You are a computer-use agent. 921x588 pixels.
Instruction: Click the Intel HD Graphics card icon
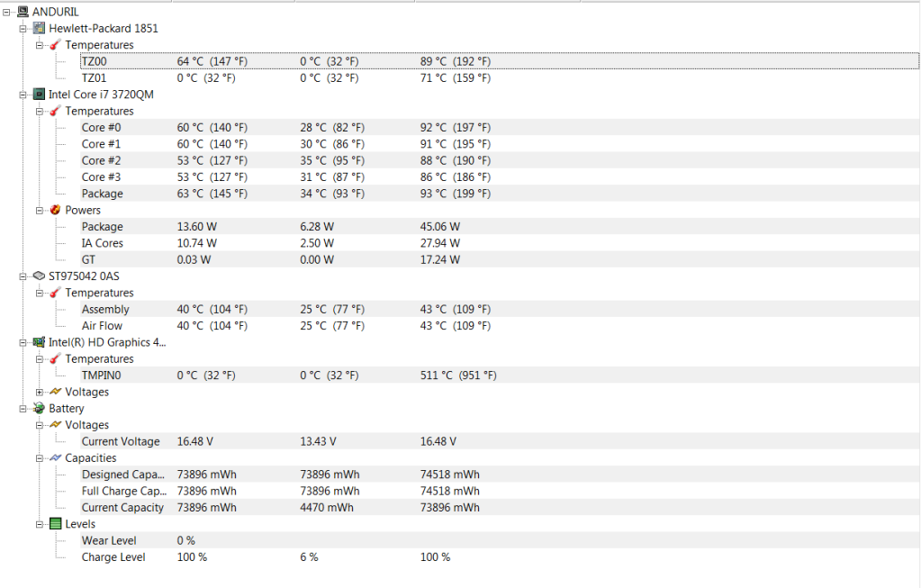[40, 342]
